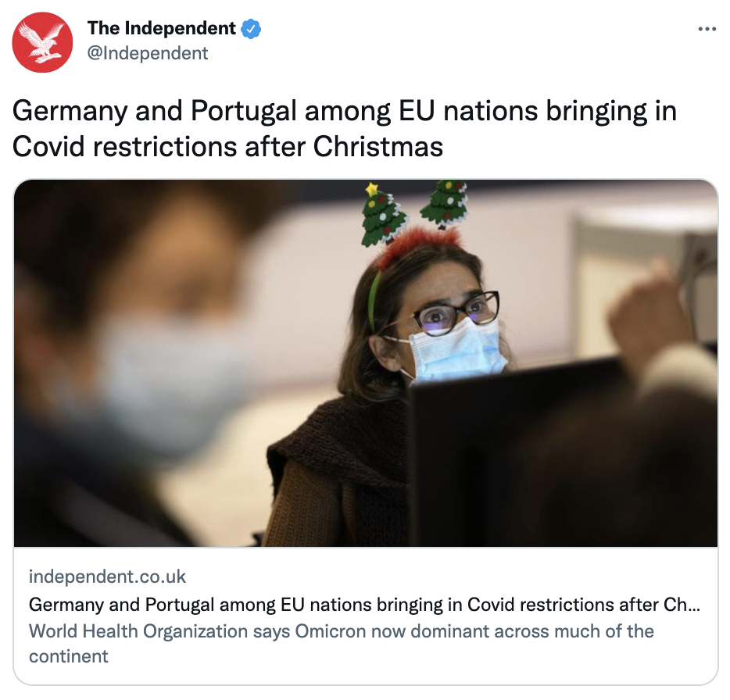
Task: Open The Independent's eagle logo avatar
Action: tap(42, 42)
